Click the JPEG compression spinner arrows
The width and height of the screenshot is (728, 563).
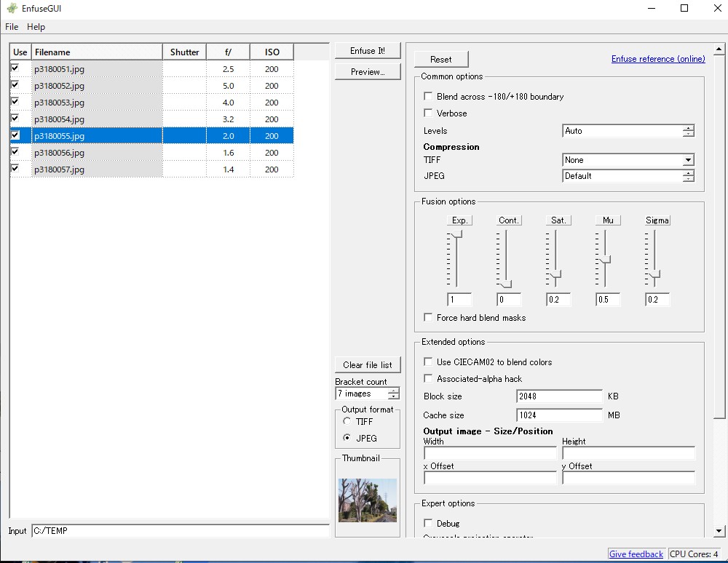689,176
